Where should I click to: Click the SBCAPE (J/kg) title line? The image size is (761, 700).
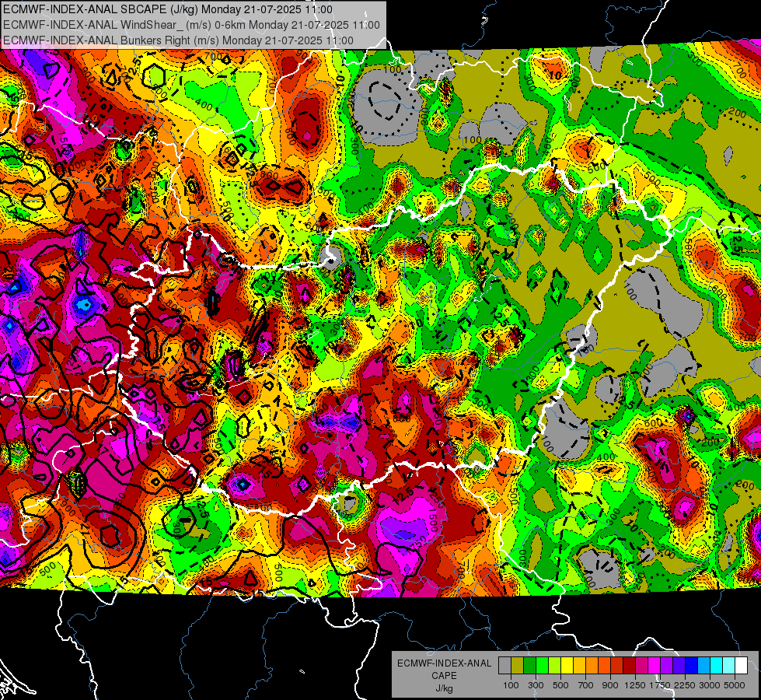[167, 9]
